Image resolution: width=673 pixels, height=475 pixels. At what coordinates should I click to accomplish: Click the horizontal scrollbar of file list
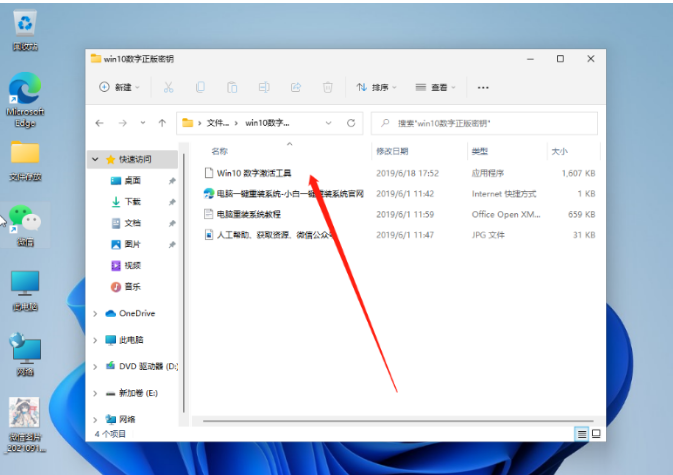[398, 421]
